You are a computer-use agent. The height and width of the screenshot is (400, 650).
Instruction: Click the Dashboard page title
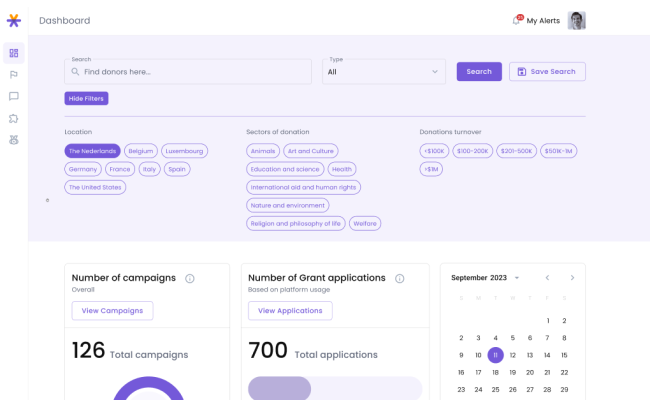click(65, 20)
